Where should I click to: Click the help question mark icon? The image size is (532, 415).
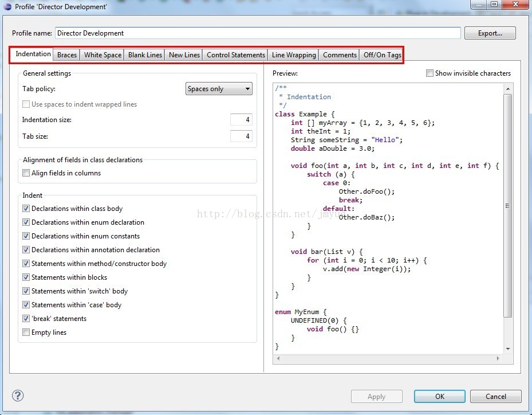[18, 396]
